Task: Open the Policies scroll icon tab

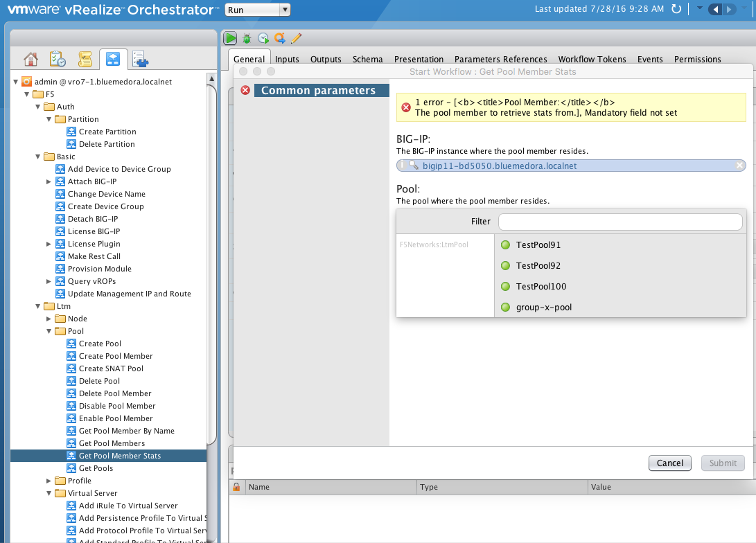Action: click(85, 60)
